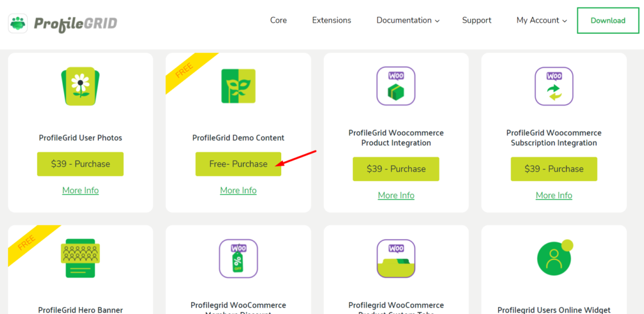This screenshot has height=314, width=644.
Task: Click the WooCommerce Subscription Integration arrows icon
Action: [x=553, y=86]
